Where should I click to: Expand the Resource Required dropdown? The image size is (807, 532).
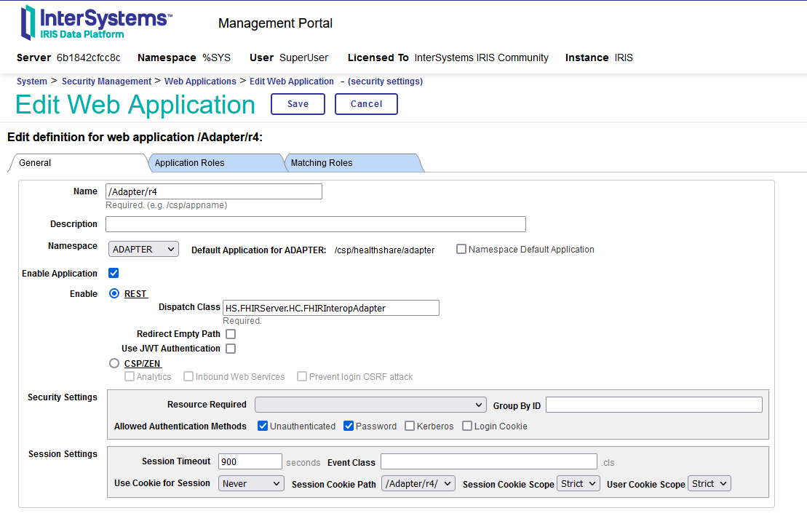click(370, 405)
